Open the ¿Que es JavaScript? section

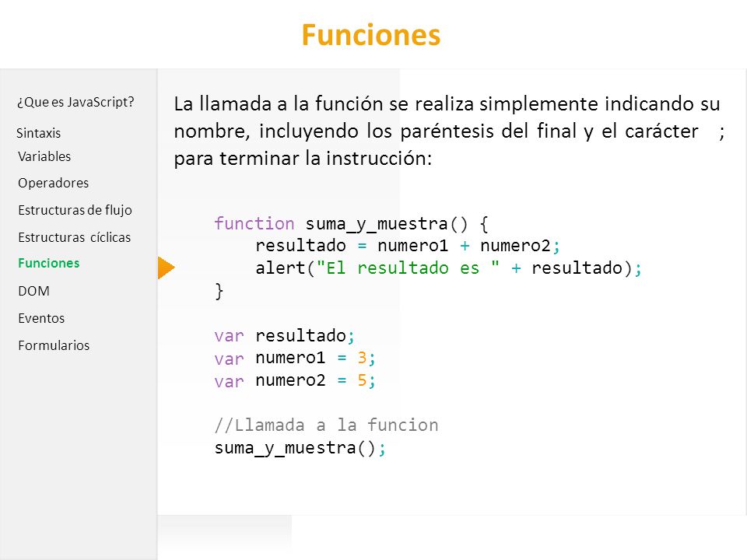click(x=75, y=102)
